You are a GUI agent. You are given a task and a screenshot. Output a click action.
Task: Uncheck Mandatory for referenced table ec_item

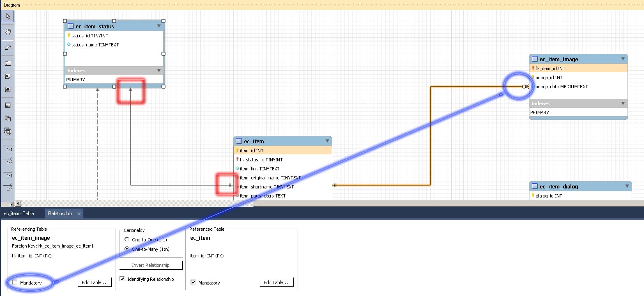click(x=193, y=282)
